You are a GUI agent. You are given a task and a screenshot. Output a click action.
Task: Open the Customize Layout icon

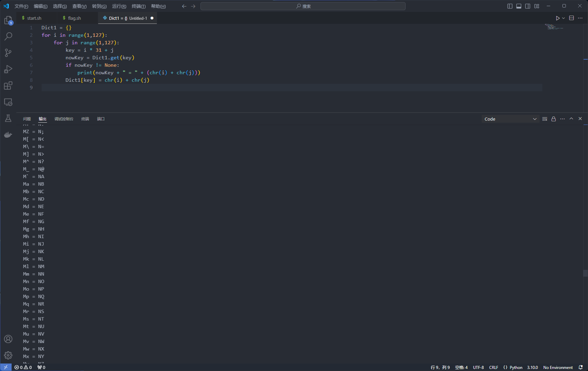point(537,6)
